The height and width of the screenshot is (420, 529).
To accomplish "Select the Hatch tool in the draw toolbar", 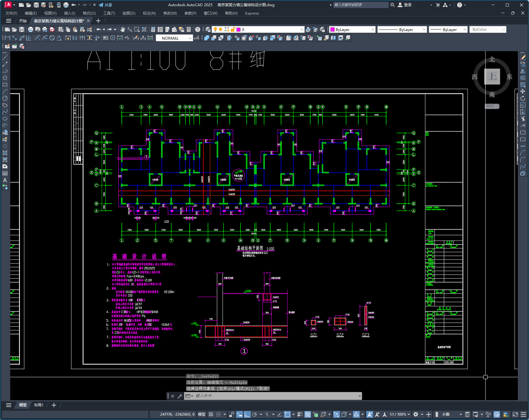I will [5, 153].
